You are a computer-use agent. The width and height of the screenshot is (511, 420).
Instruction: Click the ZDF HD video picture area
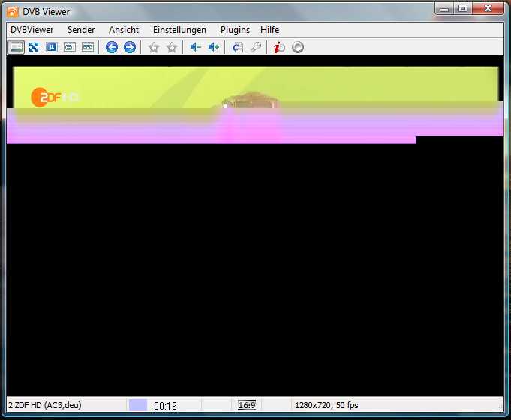click(x=255, y=226)
